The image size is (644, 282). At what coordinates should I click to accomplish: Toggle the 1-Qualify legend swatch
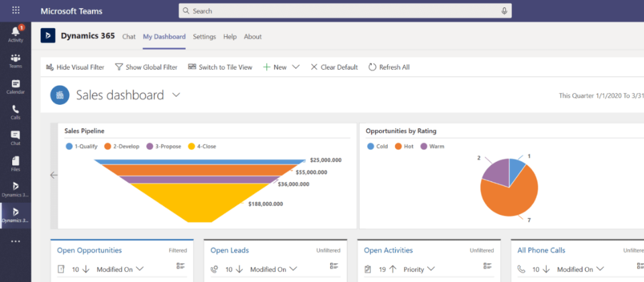tap(69, 146)
